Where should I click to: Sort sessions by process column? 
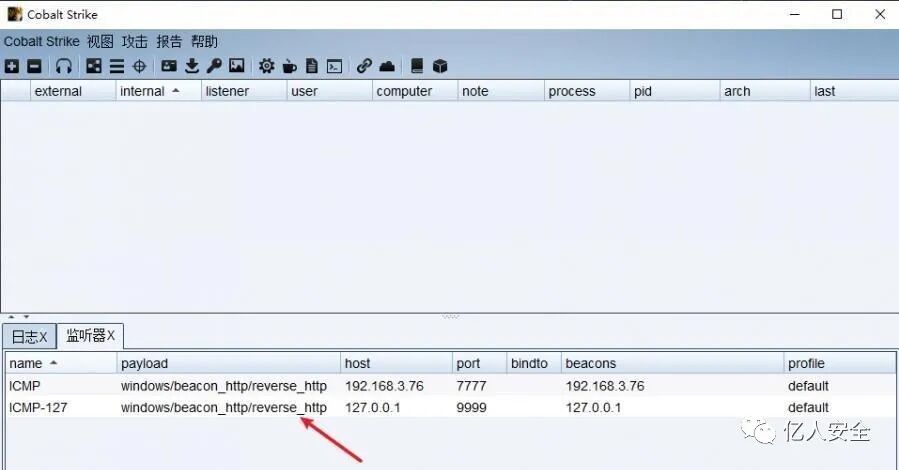587,91
